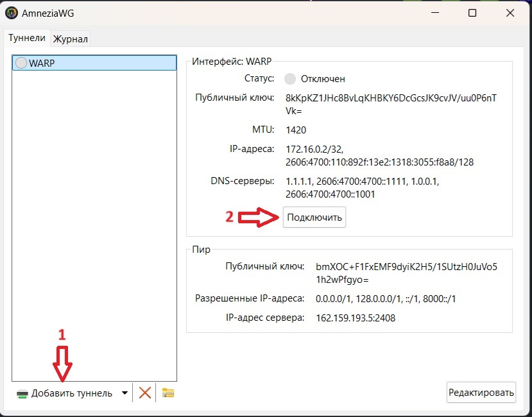Close the AmneziaWG window

510,13
